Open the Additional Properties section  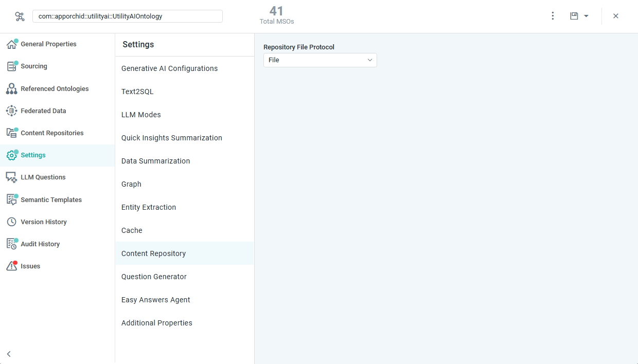(185, 323)
